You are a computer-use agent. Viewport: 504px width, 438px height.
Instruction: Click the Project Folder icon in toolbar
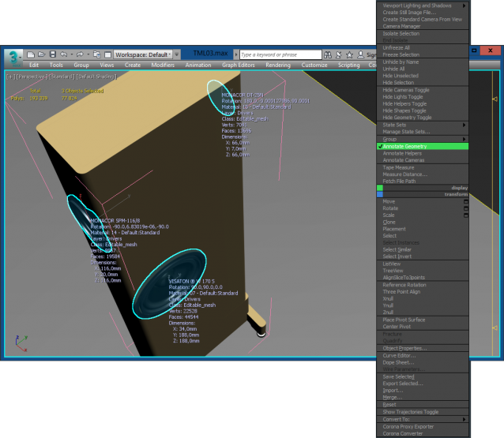tap(96, 54)
